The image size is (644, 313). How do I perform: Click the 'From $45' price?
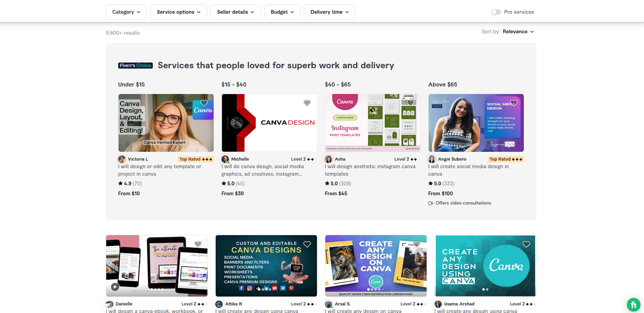pos(336,194)
